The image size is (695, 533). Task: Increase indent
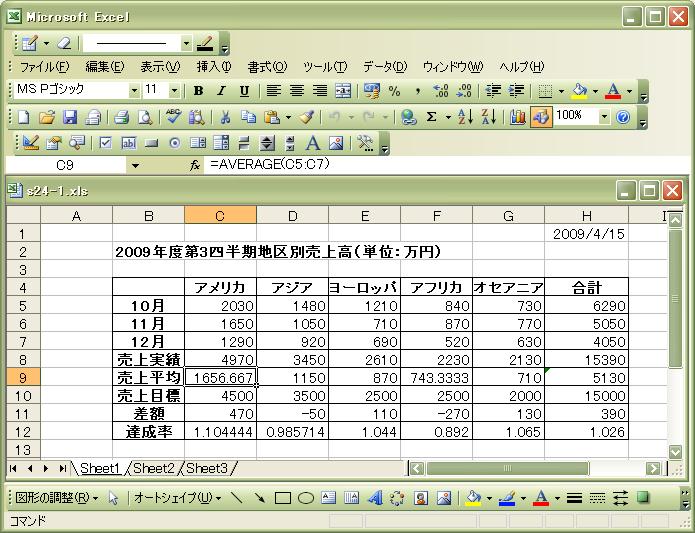(x=516, y=91)
